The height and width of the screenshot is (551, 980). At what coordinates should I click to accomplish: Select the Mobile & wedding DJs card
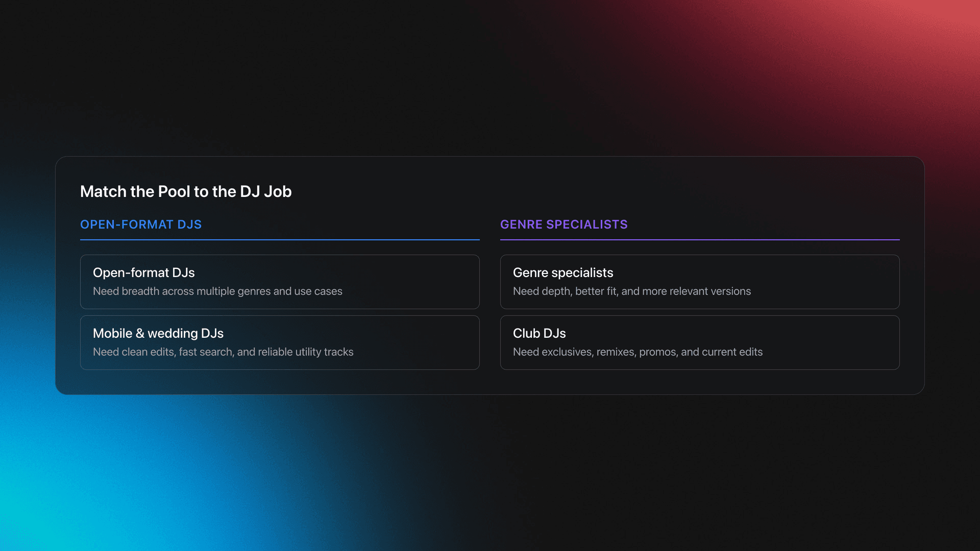coord(279,342)
